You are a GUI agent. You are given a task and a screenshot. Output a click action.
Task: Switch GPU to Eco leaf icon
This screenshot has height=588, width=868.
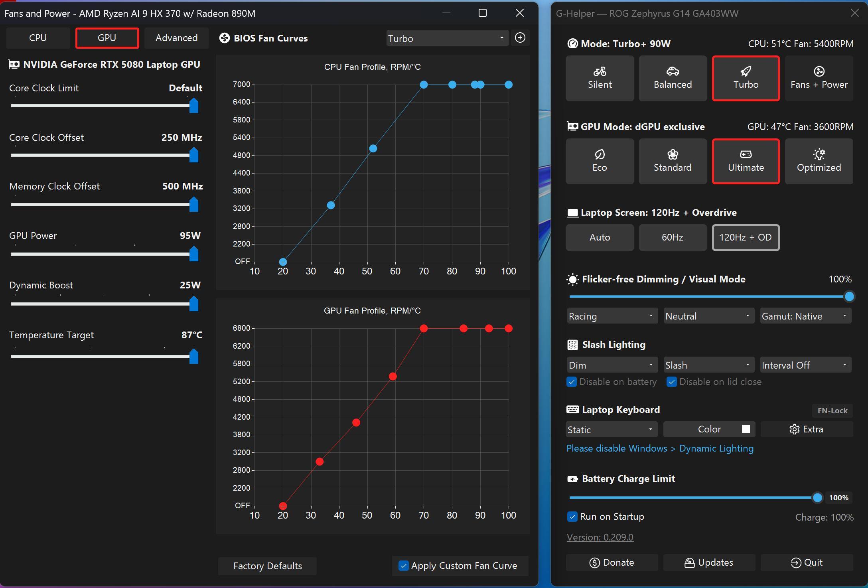600,154
